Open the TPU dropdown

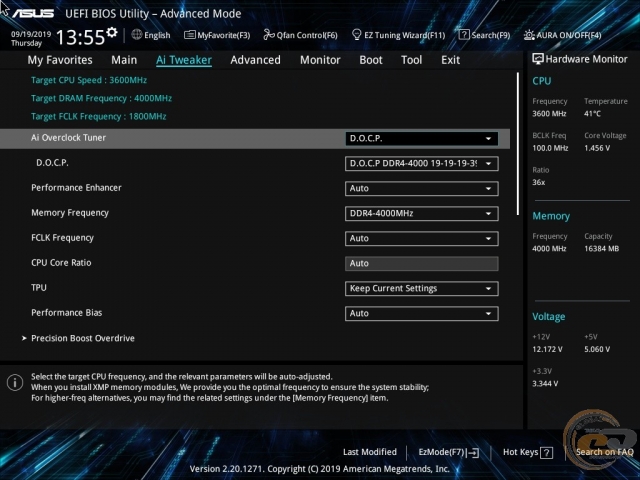(x=422, y=289)
